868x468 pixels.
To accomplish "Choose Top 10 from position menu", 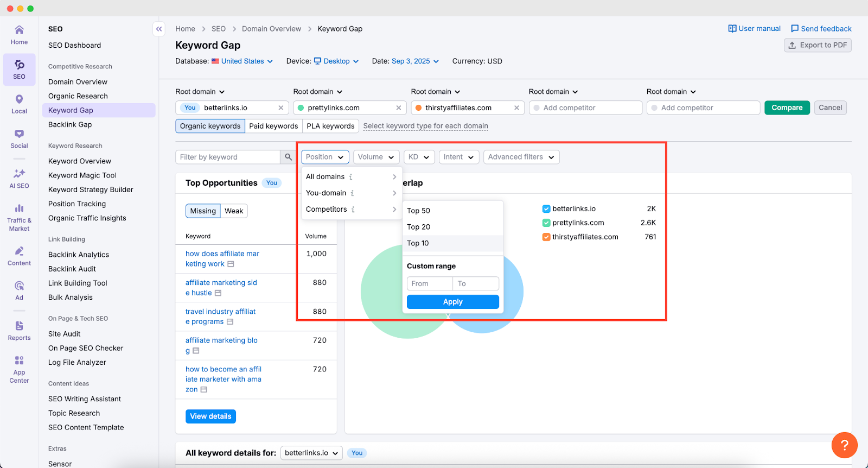I will (x=418, y=243).
